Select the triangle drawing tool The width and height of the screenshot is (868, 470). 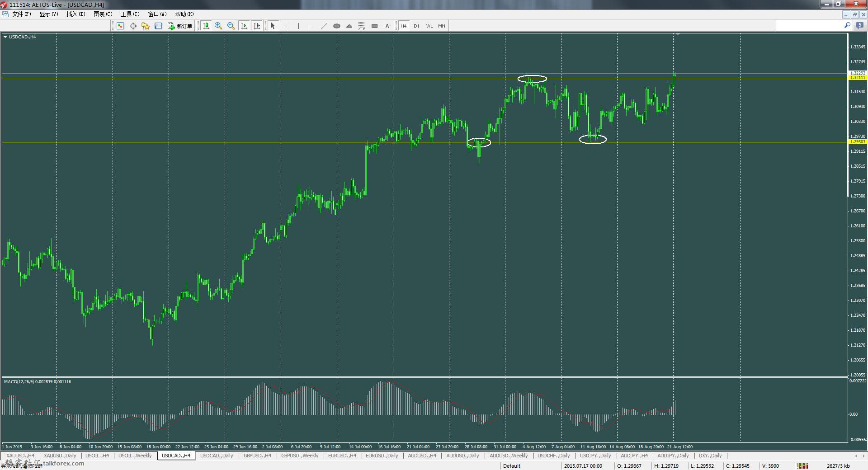349,26
